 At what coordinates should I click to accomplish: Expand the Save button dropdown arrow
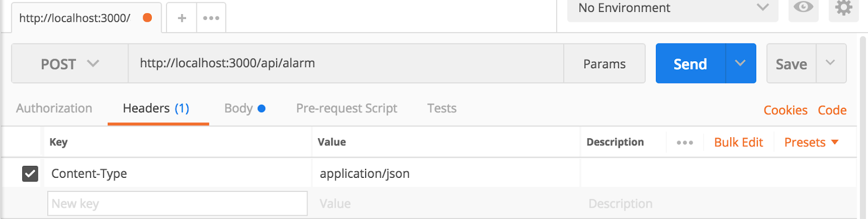(831, 63)
